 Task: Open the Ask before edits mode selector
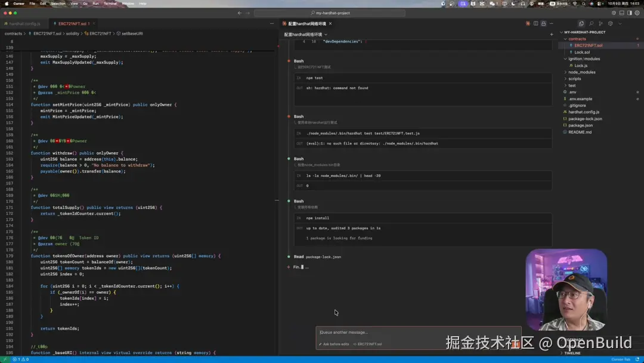pos(334,344)
